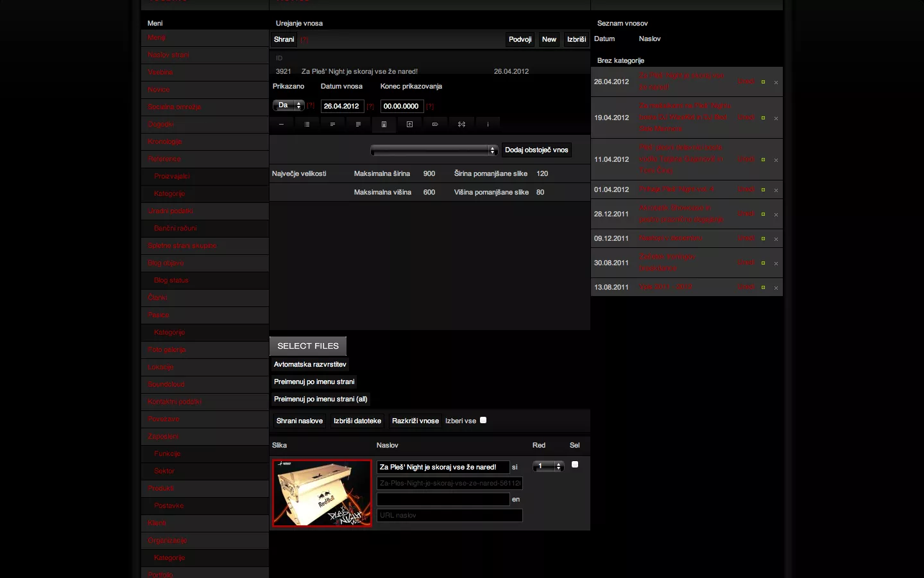Click the horizontal line toolbar icon
The image size is (924, 578).
click(281, 124)
